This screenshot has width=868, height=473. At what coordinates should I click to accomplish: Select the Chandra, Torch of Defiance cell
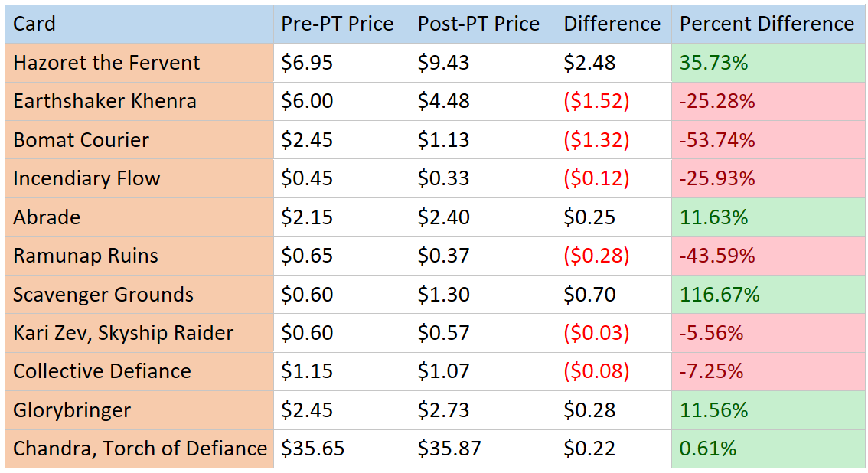tap(139, 449)
